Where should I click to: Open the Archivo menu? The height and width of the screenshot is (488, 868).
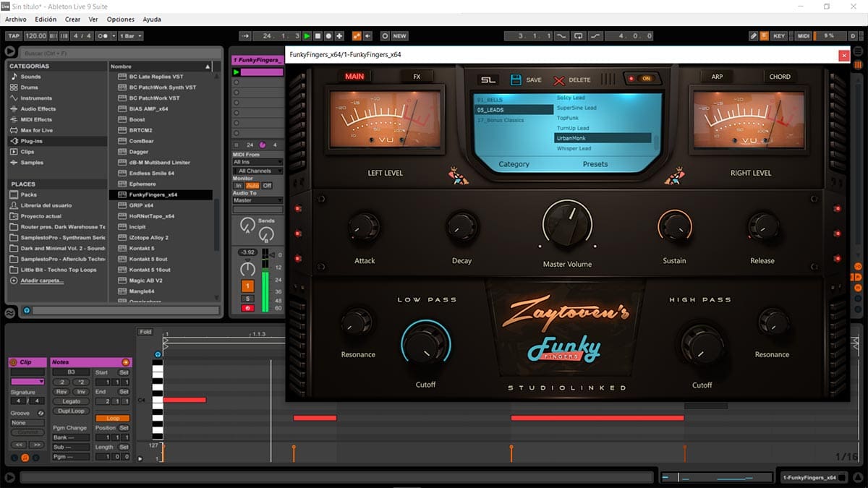16,20
